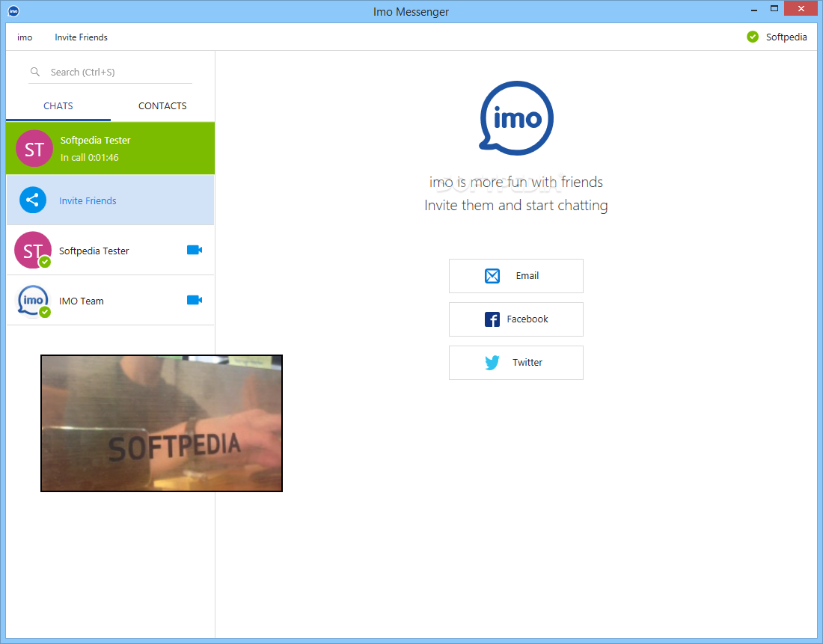Click the large imo logo
Image resolution: width=823 pixels, height=644 pixels.
516,118
